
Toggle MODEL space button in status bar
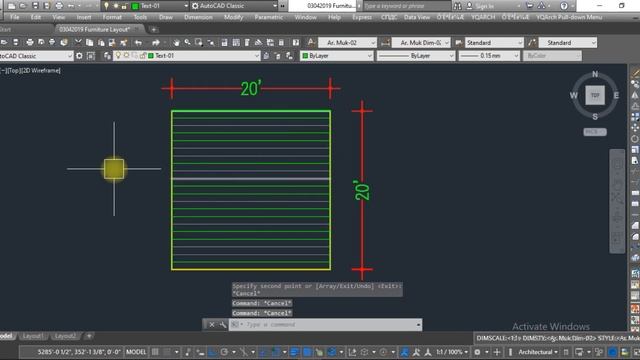(136, 351)
